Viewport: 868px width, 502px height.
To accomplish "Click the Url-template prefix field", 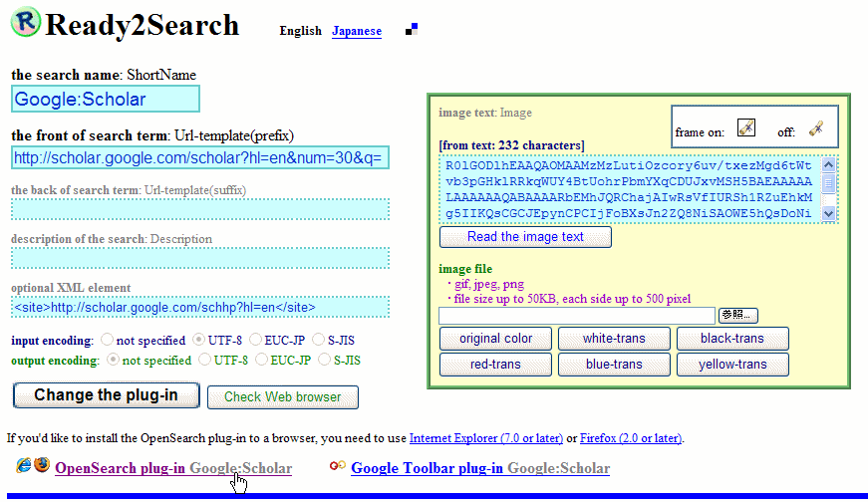I will click(200, 157).
